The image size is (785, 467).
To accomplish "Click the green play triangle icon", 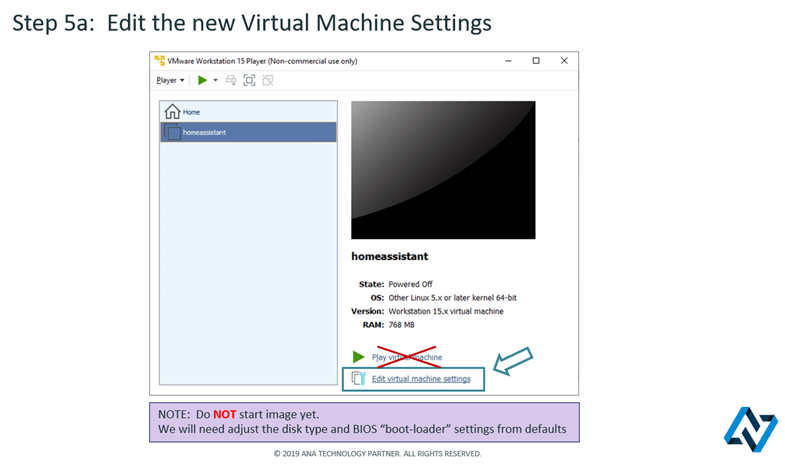I will (x=359, y=357).
